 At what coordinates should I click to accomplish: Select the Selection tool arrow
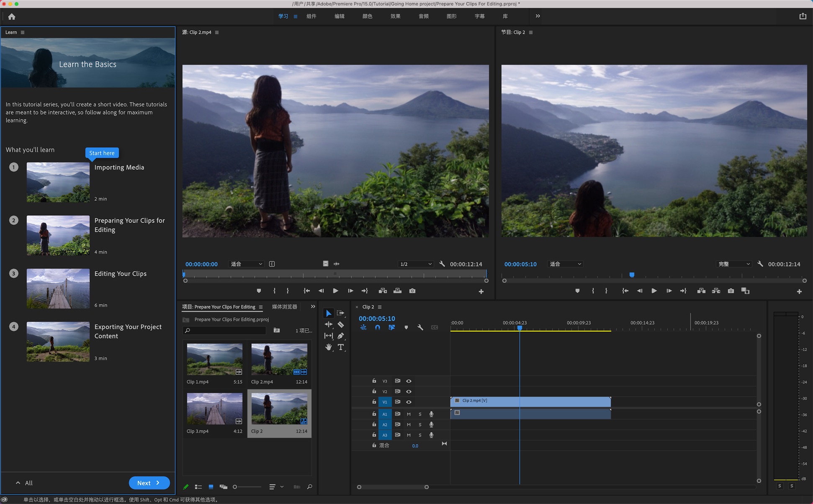pyautogui.click(x=329, y=313)
